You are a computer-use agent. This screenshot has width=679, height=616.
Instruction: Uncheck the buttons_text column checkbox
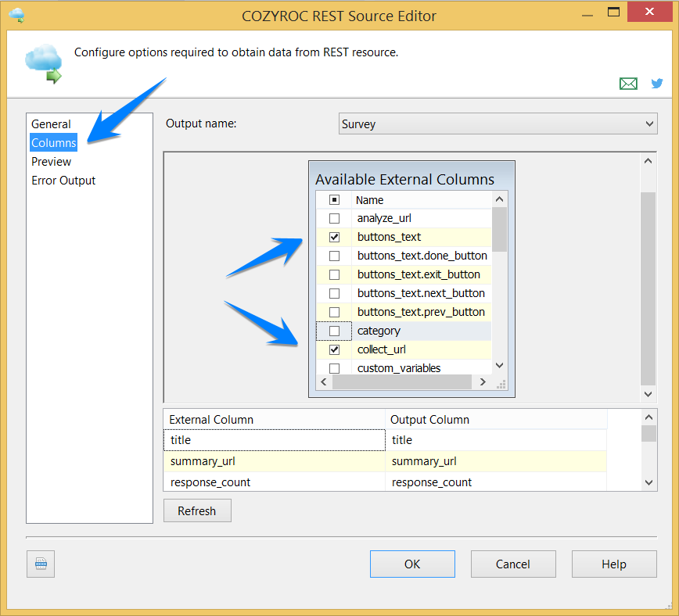[x=334, y=237]
